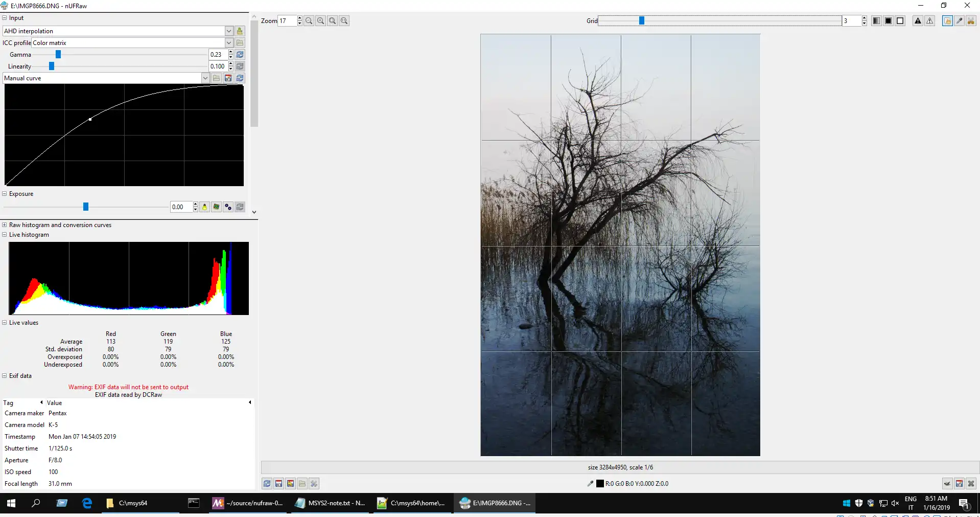Click the gears clip-mode icon in Exposure

point(228,207)
